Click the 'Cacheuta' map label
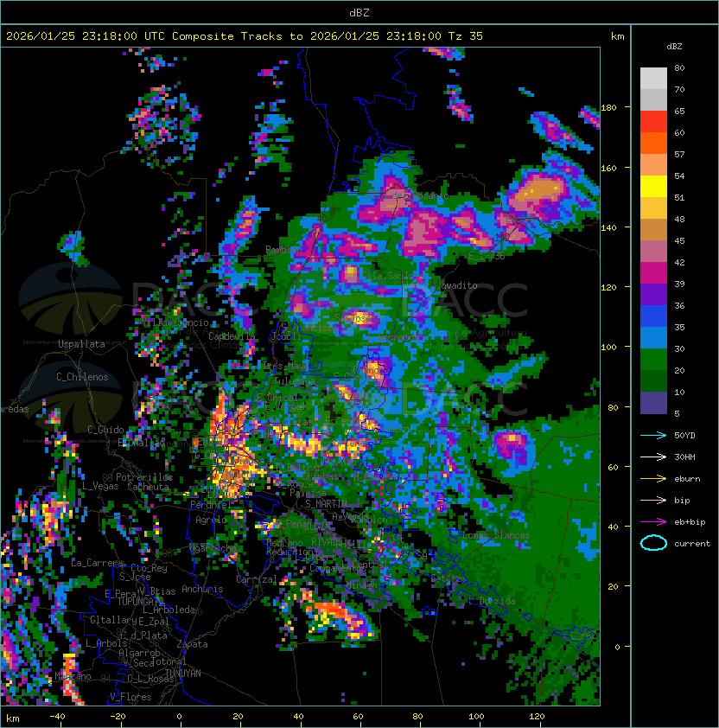Viewport: 719px width, 728px height. tap(148, 487)
